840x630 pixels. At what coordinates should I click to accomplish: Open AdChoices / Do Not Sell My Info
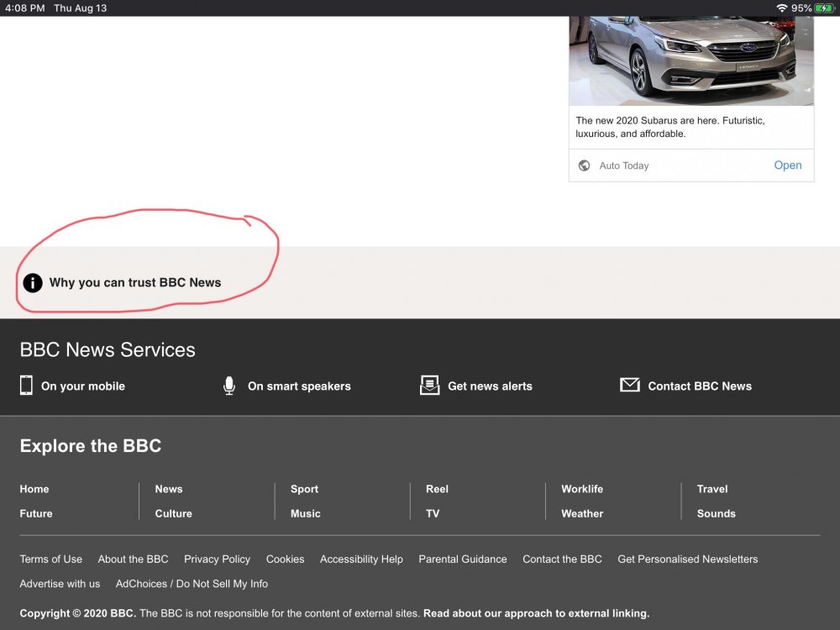pos(192,584)
